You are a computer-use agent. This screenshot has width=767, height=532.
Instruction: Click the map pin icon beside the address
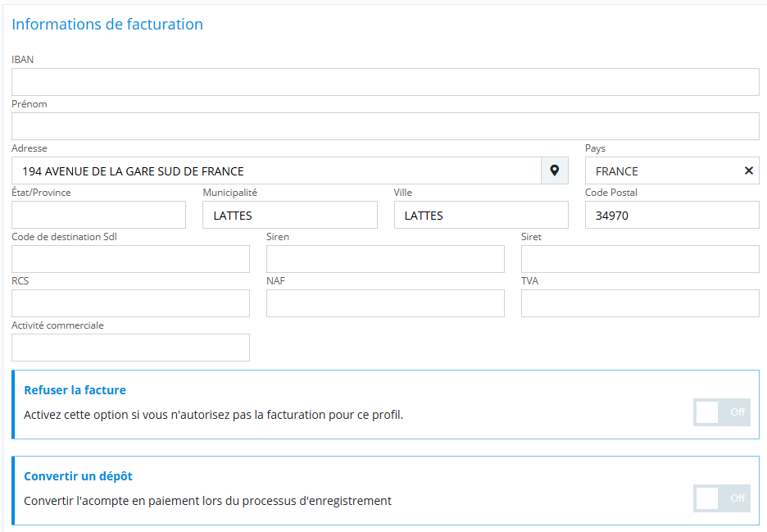tap(555, 171)
